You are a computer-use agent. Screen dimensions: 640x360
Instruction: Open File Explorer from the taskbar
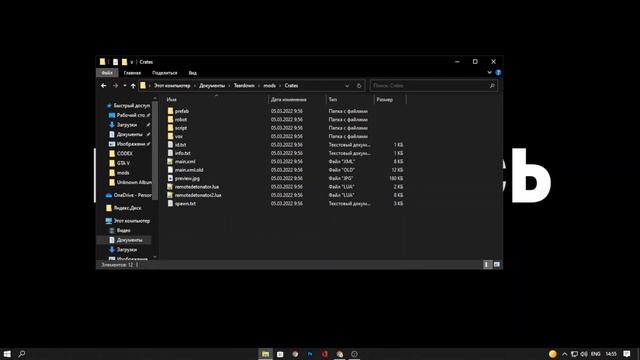coord(265,354)
